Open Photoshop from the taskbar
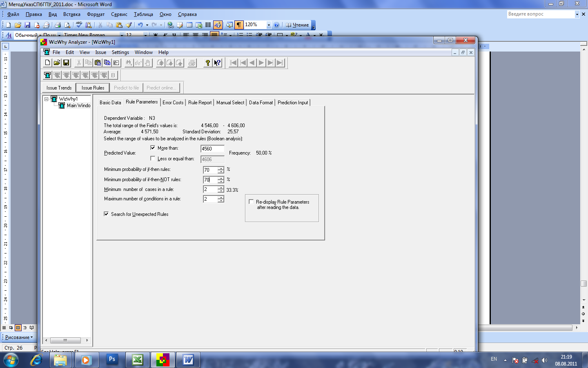588x368 pixels. [112, 359]
